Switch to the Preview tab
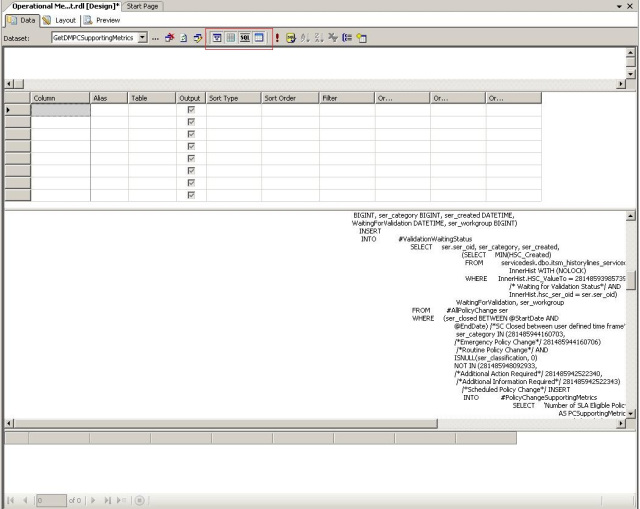640x509 pixels. (102, 20)
